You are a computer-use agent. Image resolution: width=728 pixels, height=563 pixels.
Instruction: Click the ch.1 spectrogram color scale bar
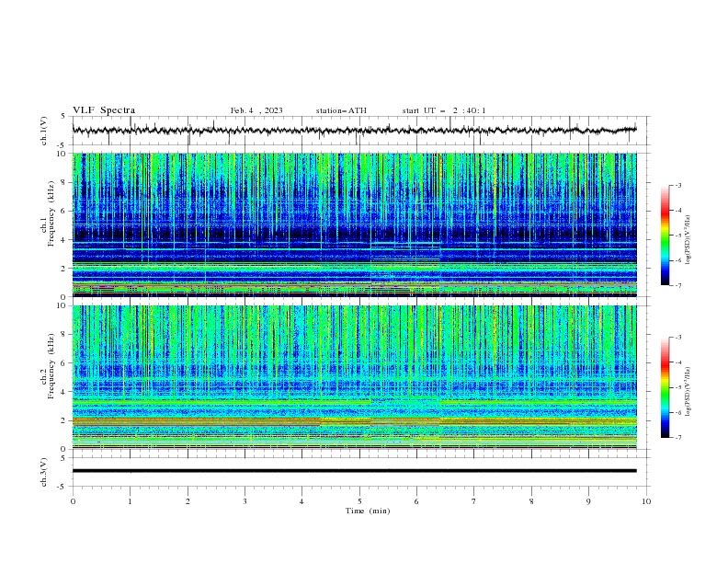point(665,235)
